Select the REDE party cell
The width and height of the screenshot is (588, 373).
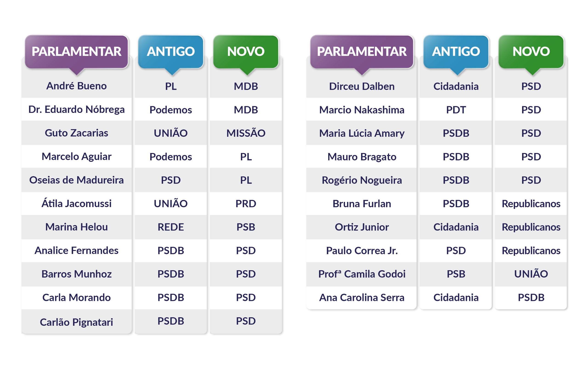[171, 227]
